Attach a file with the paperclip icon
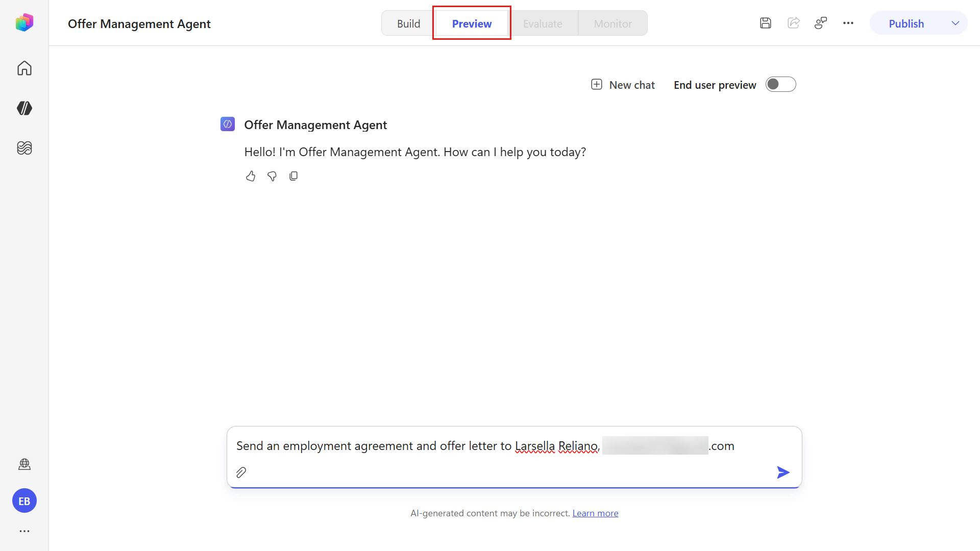 241,472
